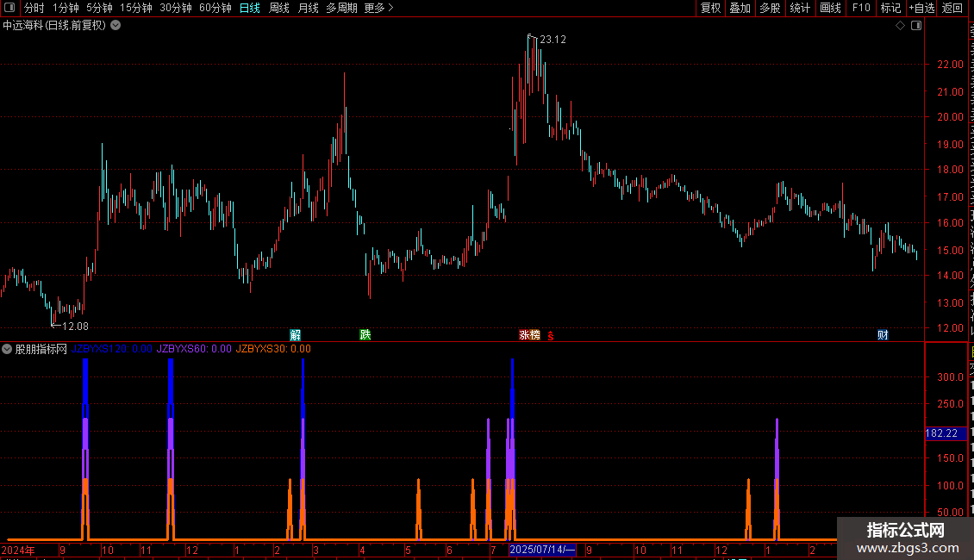Click the 跌 event marker icon
This screenshot has height=560, width=974.
[365, 335]
